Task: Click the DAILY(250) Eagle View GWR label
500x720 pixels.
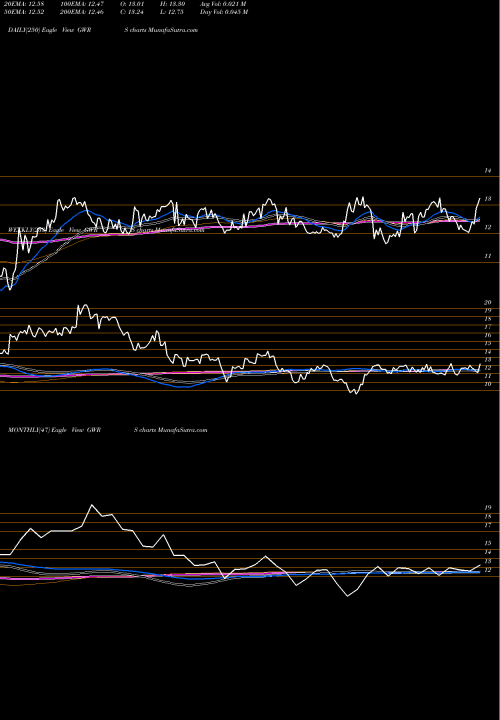Action: [x=50, y=30]
